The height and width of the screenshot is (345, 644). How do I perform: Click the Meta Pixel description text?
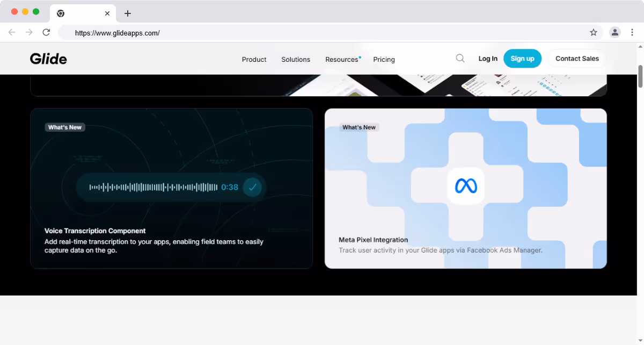(x=441, y=250)
